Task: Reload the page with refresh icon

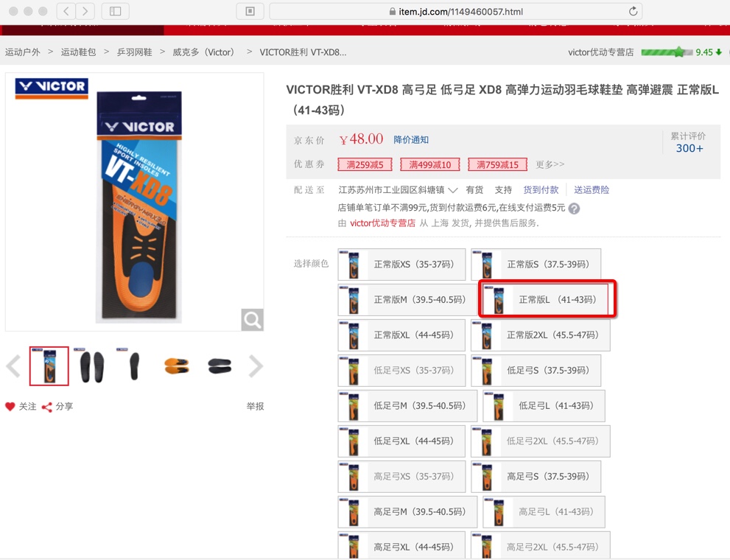Action: click(x=633, y=11)
